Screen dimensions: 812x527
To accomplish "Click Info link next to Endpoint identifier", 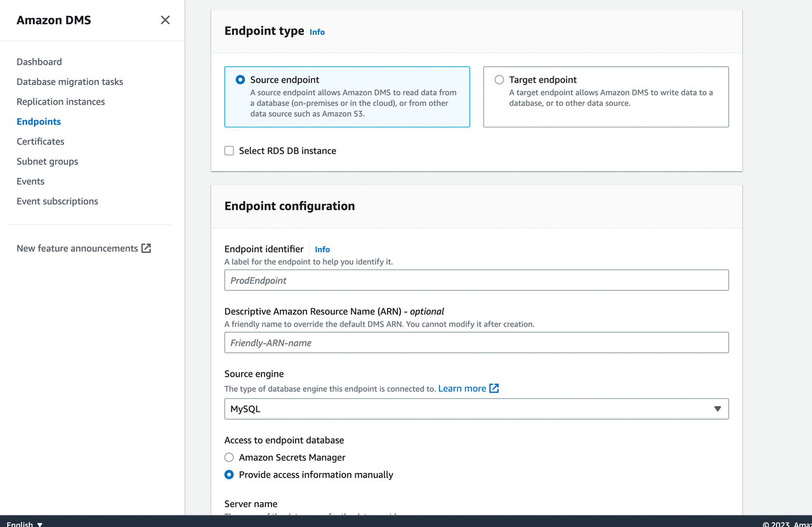I will click(322, 249).
